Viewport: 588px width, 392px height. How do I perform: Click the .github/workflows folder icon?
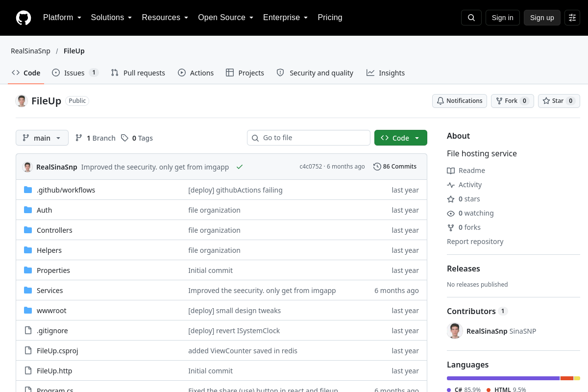[28, 190]
